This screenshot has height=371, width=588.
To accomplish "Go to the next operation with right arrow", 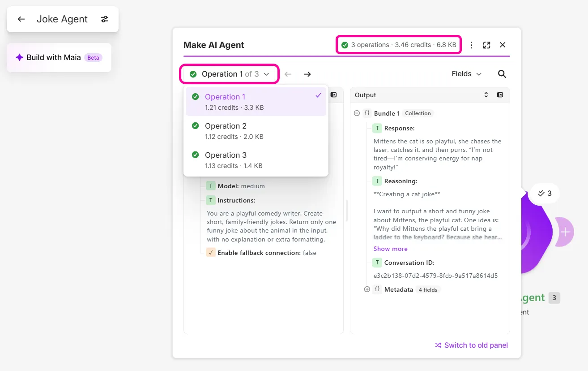I will coord(307,74).
